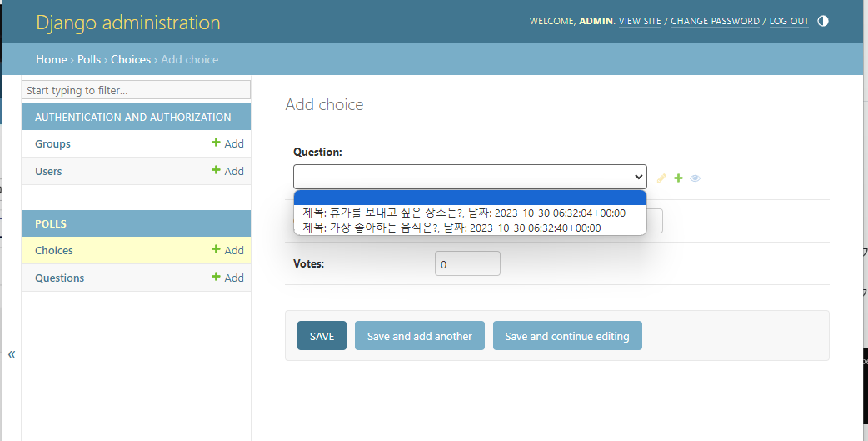This screenshot has height=441, width=868.
Task: Open Groups in the sidebar
Action: (x=52, y=143)
